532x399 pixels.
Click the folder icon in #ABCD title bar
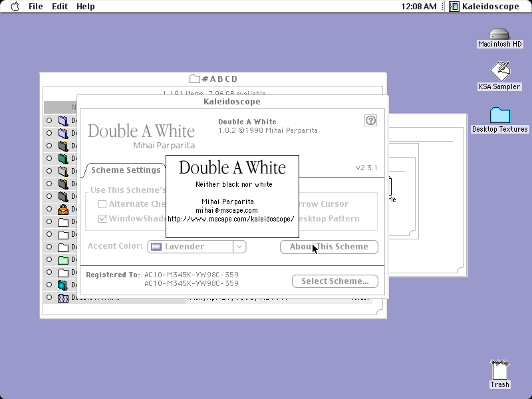(195, 79)
